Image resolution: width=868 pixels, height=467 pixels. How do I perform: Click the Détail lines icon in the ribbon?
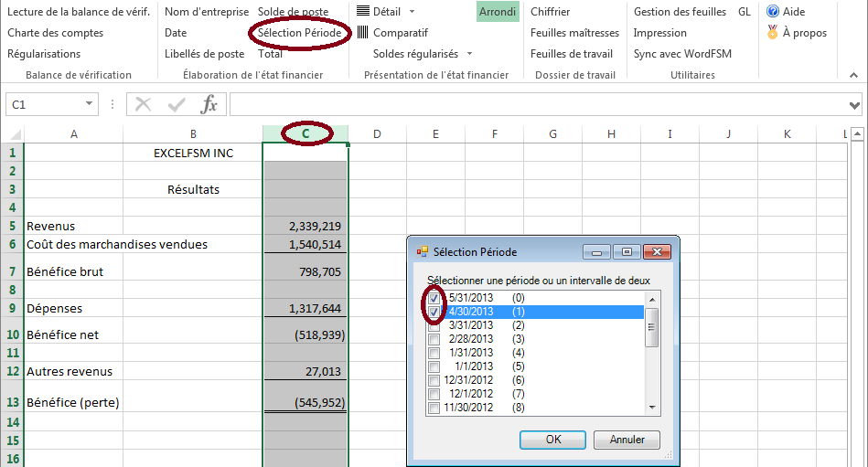(x=363, y=12)
